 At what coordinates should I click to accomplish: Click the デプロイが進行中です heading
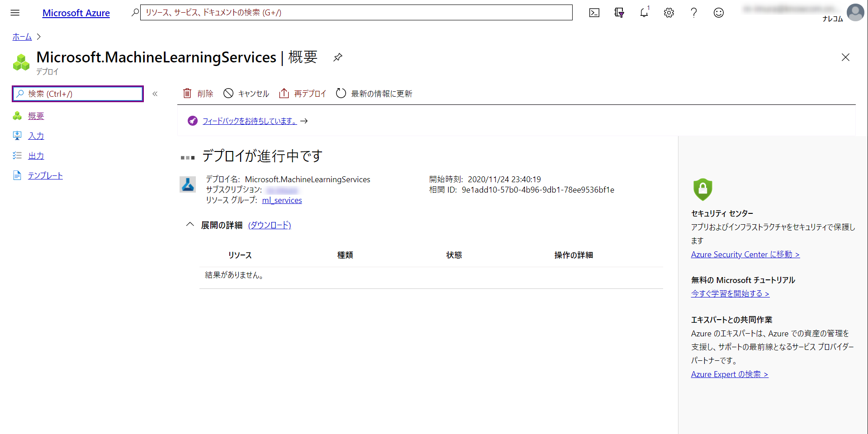(x=262, y=156)
